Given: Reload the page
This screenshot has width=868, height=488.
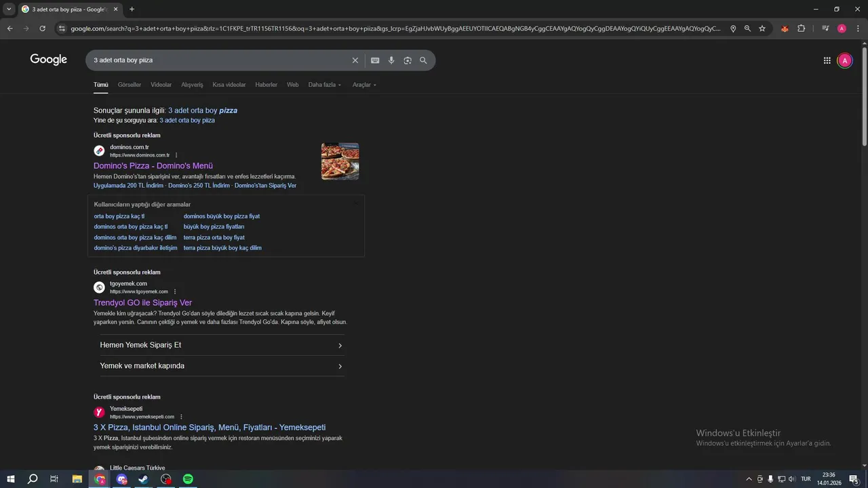Looking at the screenshot, I should click(x=42, y=28).
